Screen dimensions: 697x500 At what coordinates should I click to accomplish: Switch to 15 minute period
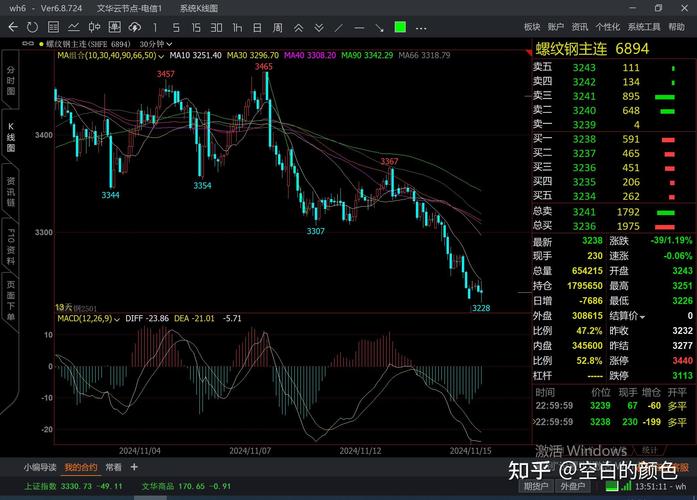tap(196, 27)
